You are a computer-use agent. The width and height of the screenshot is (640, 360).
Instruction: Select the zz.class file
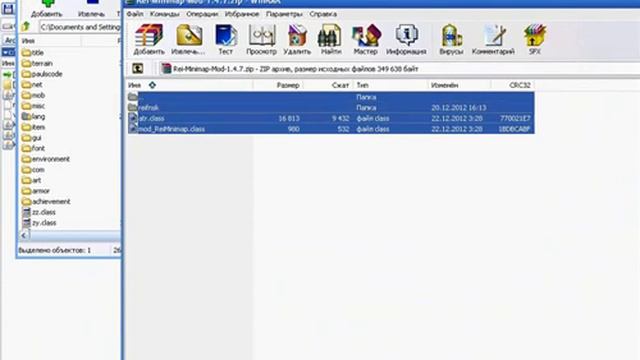(x=39, y=212)
